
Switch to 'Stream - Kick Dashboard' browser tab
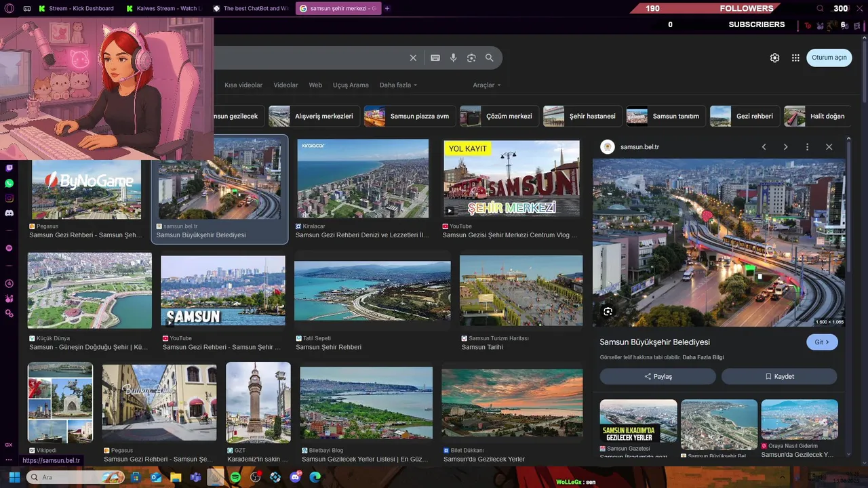[76, 9]
